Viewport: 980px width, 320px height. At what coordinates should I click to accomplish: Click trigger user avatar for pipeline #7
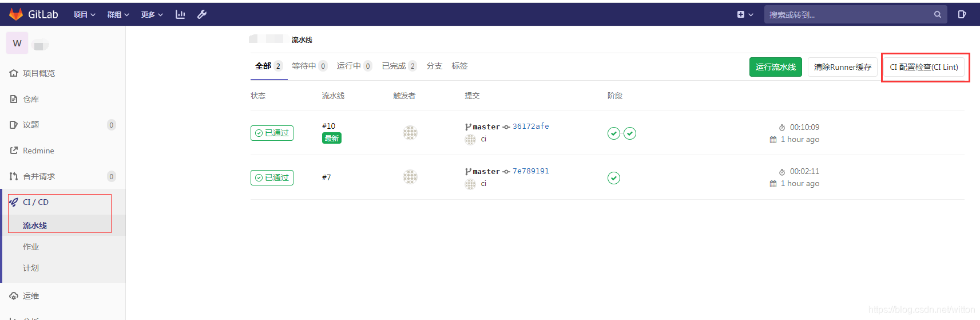tap(410, 177)
